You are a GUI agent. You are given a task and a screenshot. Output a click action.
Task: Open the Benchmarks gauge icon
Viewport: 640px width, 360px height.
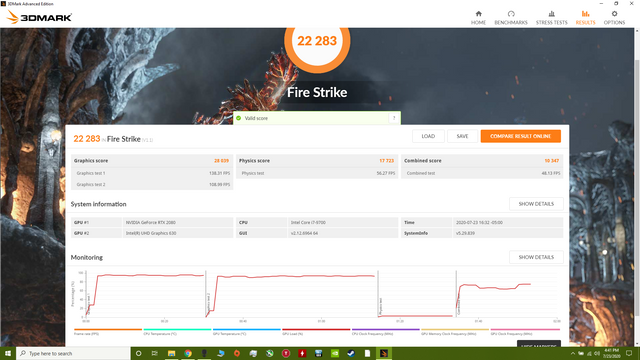(x=511, y=14)
